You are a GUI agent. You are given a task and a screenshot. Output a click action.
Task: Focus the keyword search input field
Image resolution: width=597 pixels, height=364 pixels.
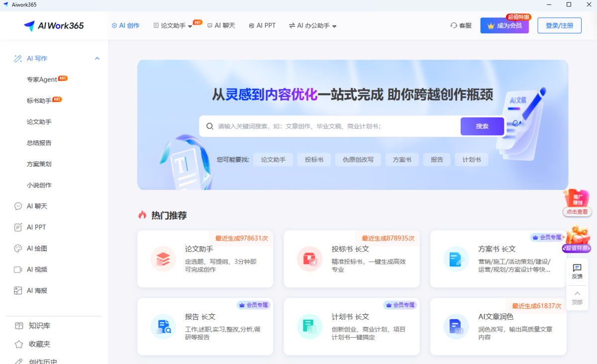click(329, 126)
